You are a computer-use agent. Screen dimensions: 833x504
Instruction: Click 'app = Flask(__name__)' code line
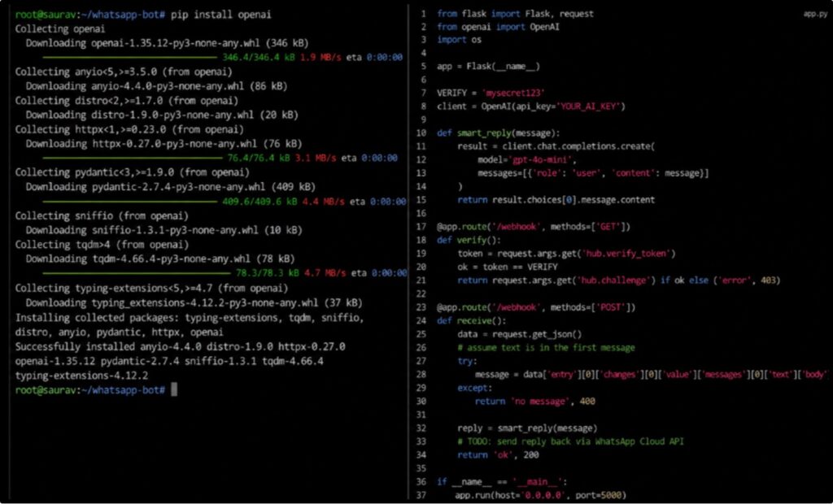(488, 67)
